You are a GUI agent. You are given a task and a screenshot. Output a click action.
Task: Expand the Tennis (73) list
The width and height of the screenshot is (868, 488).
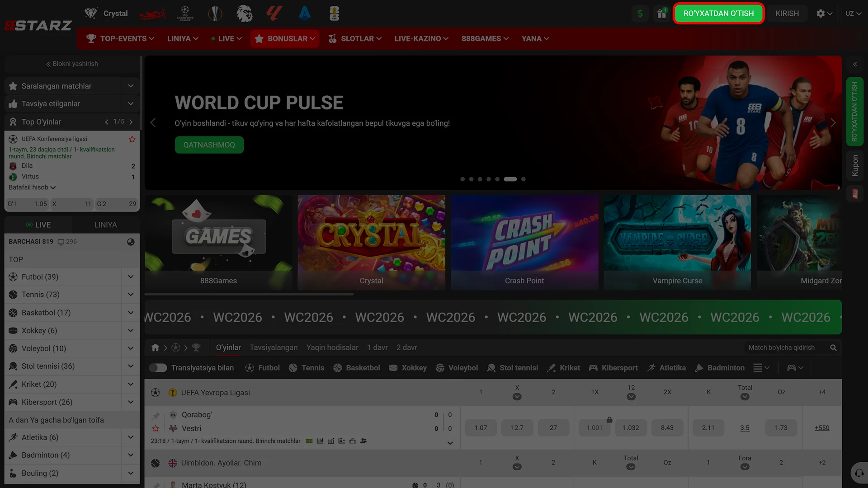pos(131,295)
